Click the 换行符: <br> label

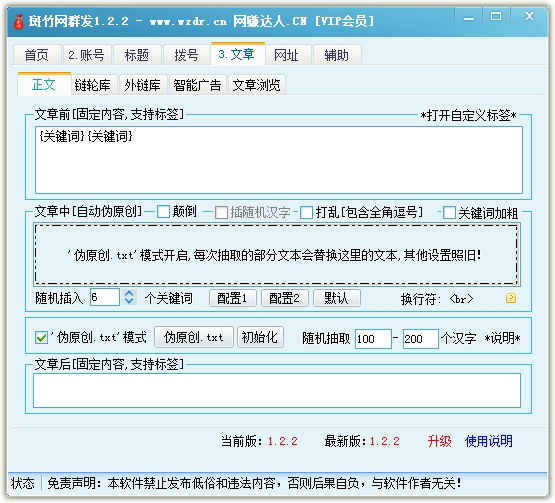point(437,299)
